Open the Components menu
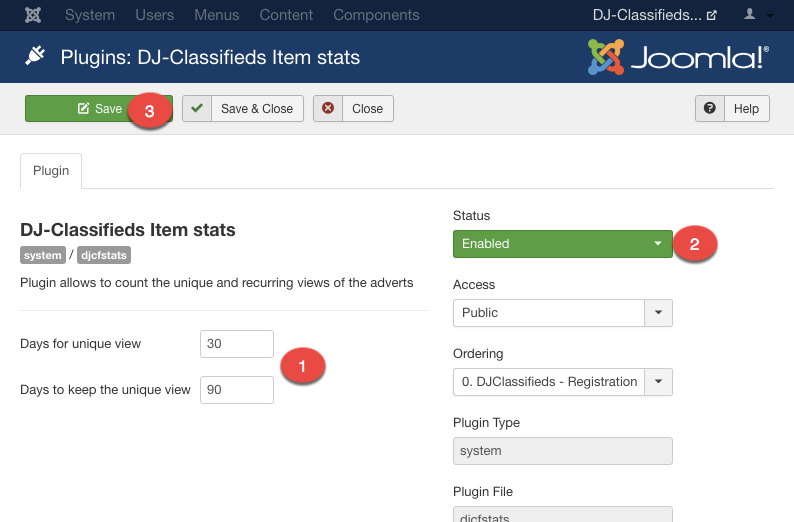Viewport: 794px width, 522px height. [376, 15]
